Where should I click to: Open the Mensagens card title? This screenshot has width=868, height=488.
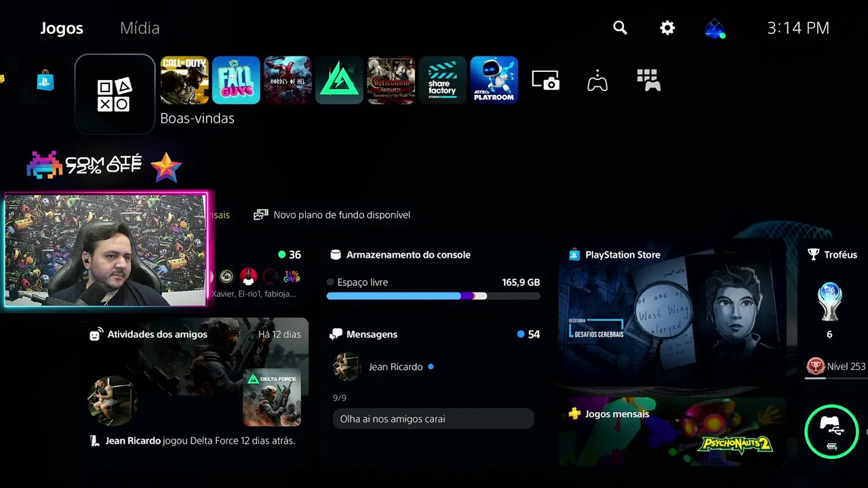(x=372, y=334)
